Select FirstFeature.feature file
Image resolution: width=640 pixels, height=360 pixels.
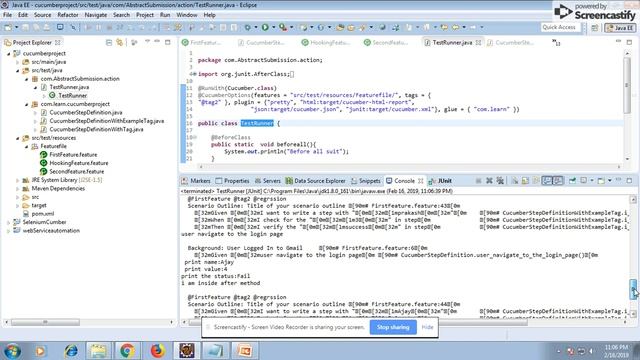click(73, 155)
